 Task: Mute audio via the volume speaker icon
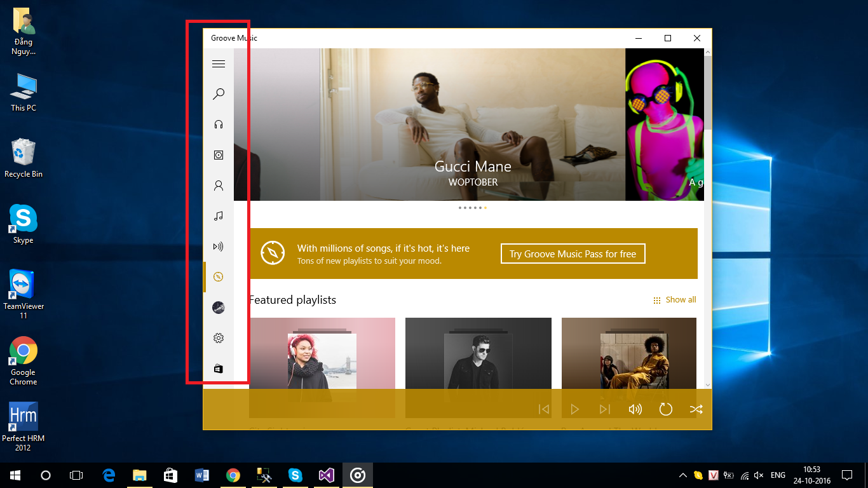click(x=635, y=409)
